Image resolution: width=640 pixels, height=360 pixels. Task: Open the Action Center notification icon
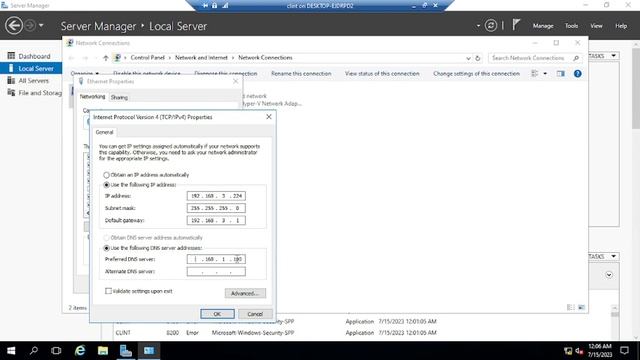pos(624,351)
